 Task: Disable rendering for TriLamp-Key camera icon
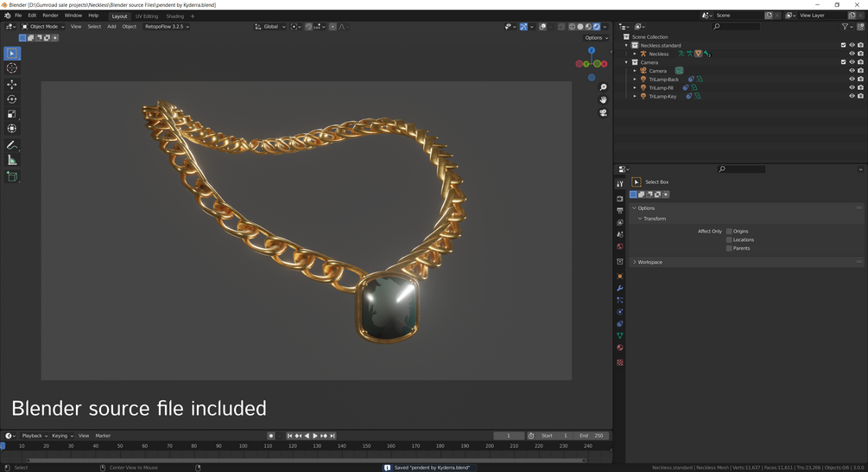tap(860, 96)
